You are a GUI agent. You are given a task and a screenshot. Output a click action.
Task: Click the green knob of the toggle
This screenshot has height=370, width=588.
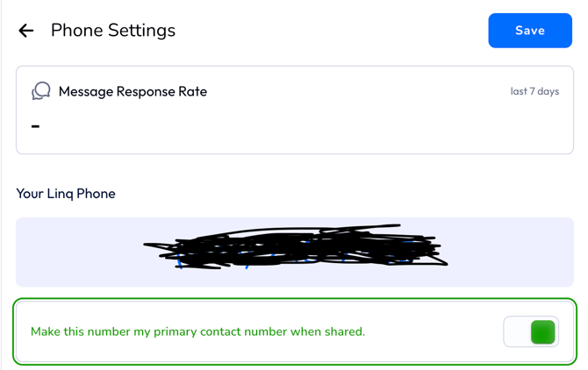543,331
